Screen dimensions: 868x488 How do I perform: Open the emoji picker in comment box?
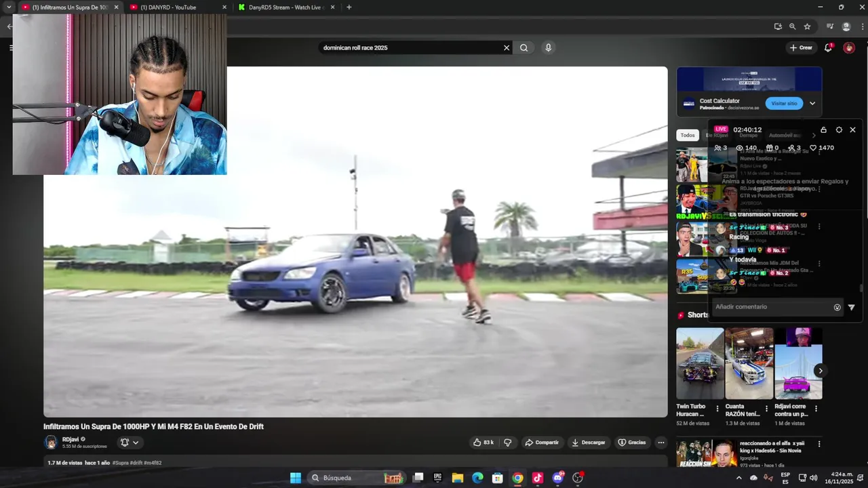[x=837, y=307]
